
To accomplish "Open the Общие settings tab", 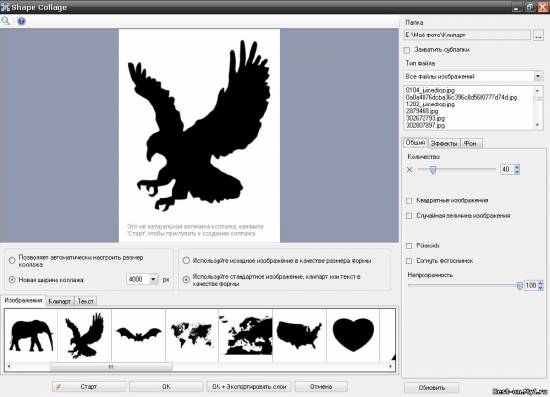I will click(415, 143).
